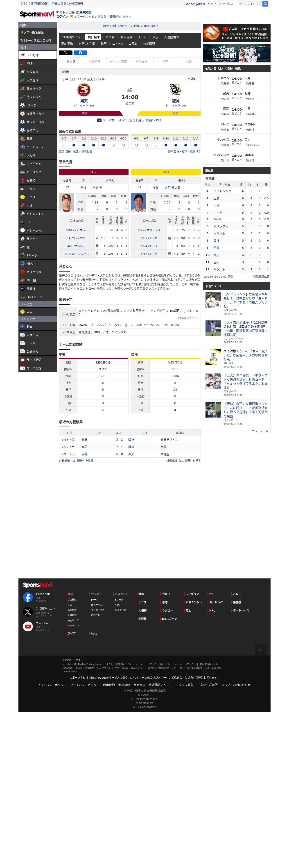Open プロ野球トップ navigation item

click(x=71, y=37)
